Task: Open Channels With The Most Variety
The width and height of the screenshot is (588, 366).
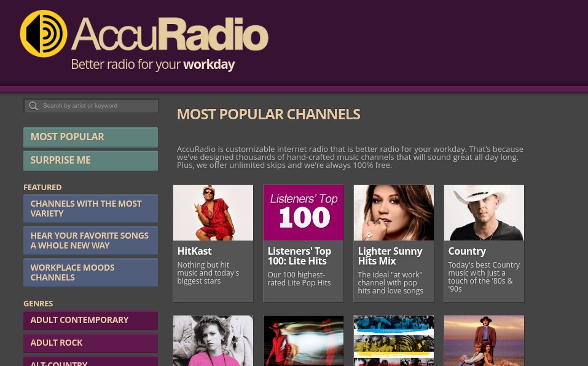Action: tap(90, 209)
